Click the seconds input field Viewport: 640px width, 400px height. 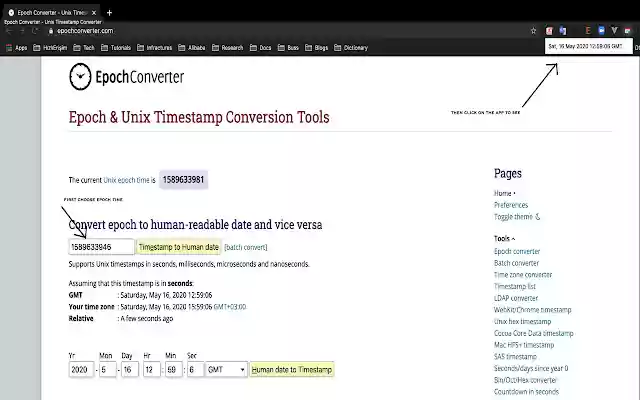pyautogui.click(x=196, y=370)
